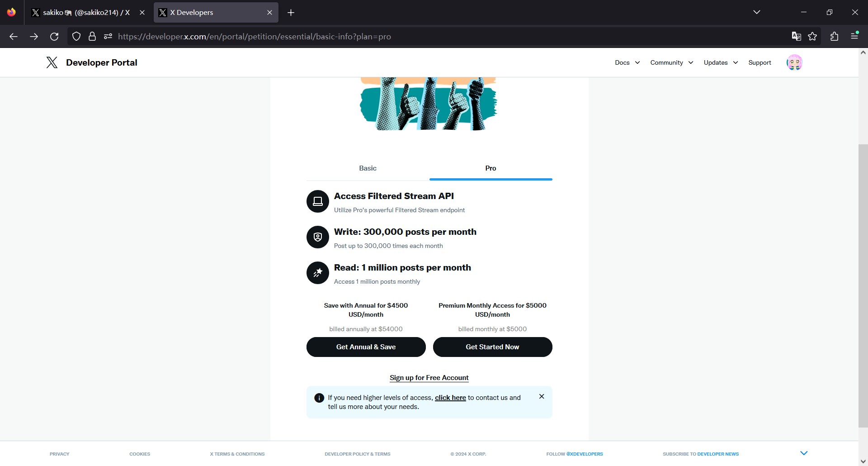
Task: Expand the Updates dropdown menu
Action: click(x=721, y=62)
